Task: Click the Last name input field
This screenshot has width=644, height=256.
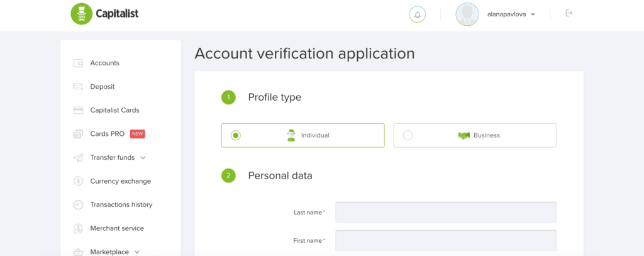Action: click(446, 213)
